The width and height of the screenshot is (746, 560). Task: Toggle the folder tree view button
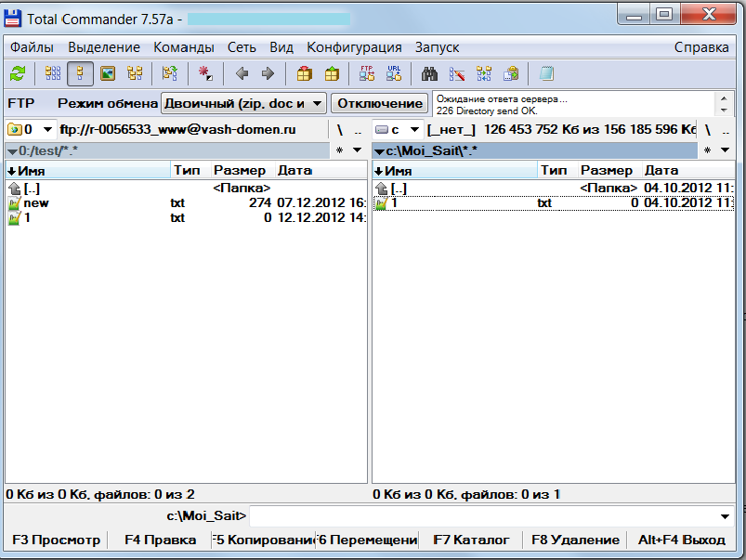(x=135, y=73)
